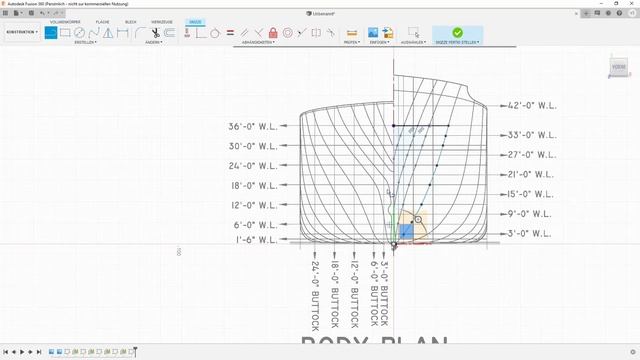Expand the Prüfen menu
640x360 pixels.
[351, 42]
